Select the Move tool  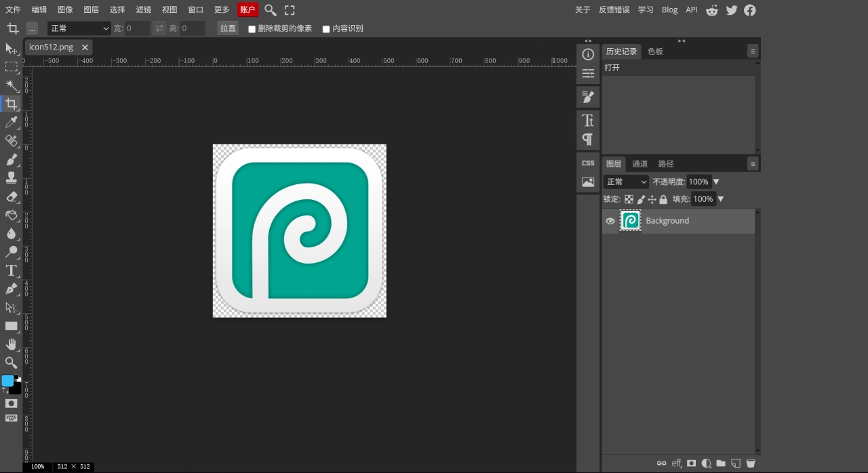tap(11, 49)
